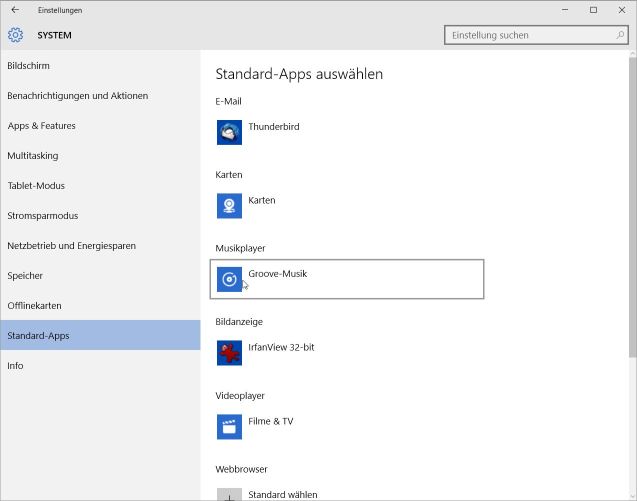
Task: Click the SYSTEM header text
Action: [54, 35]
